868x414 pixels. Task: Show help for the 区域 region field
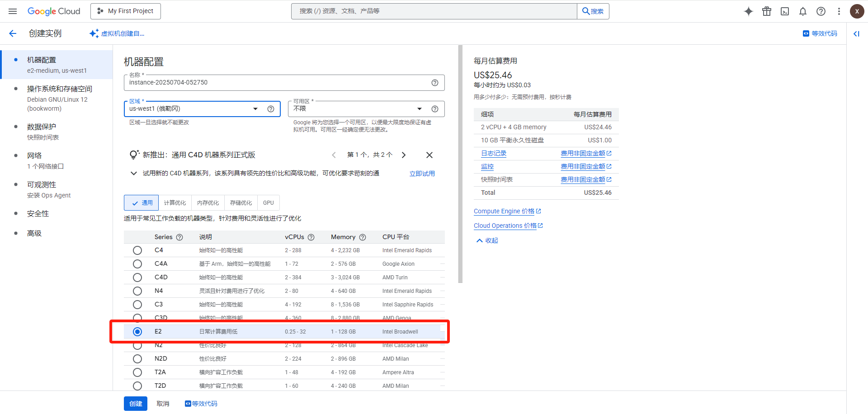271,109
